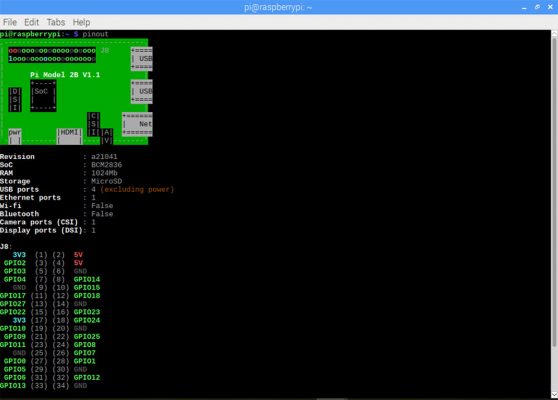Click the SoC block in board diagram
This screenshot has height=400, width=558.
click(43, 96)
